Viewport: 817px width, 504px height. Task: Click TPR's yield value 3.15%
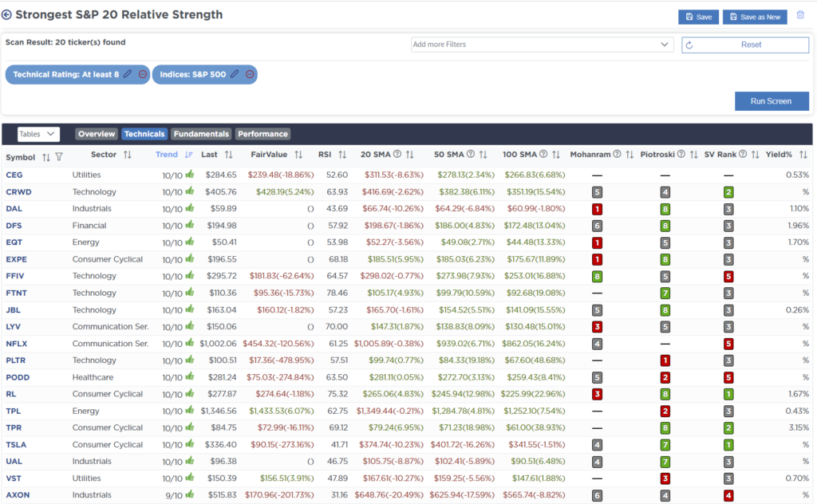(x=799, y=427)
